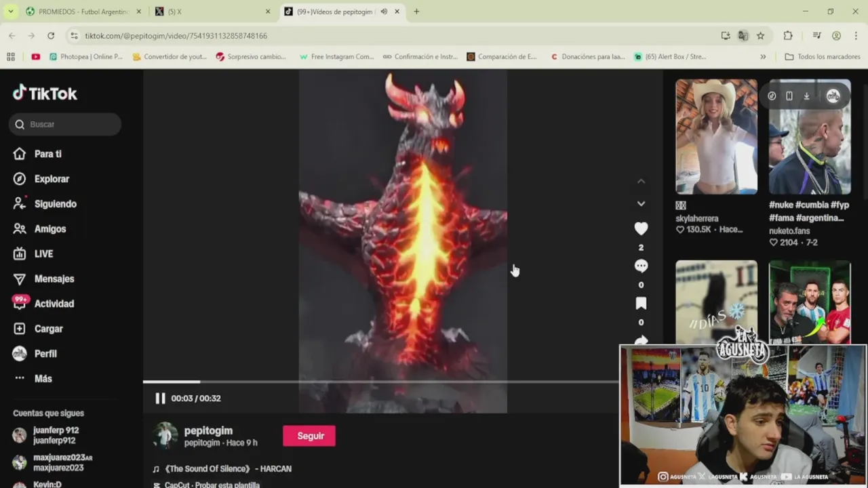Seek on the video progress bar
This screenshot has height=488, width=868.
point(380,382)
